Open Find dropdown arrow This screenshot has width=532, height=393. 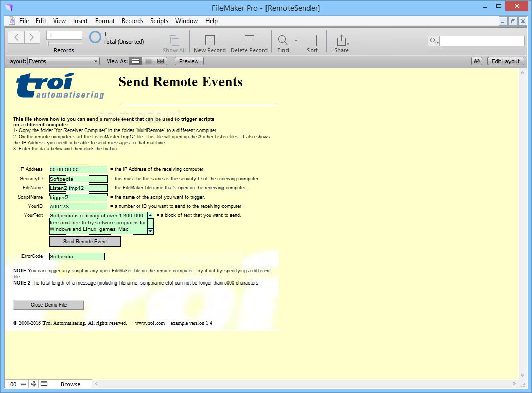(296, 40)
